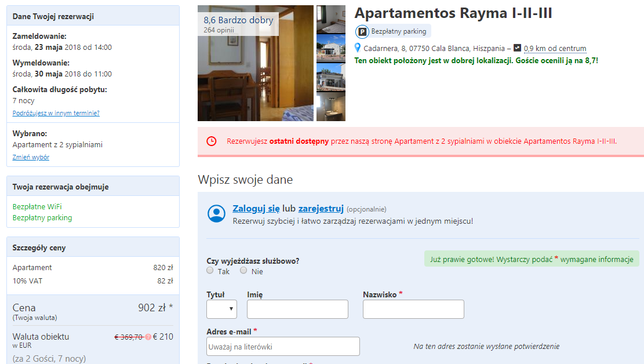The width and height of the screenshot is (644, 364).
Task: Open the Tytuł dropdown
Action: click(x=221, y=309)
